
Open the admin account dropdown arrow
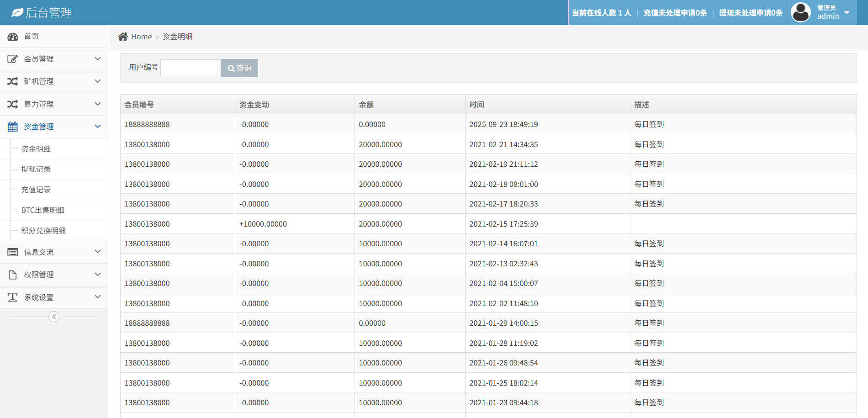[847, 12]
